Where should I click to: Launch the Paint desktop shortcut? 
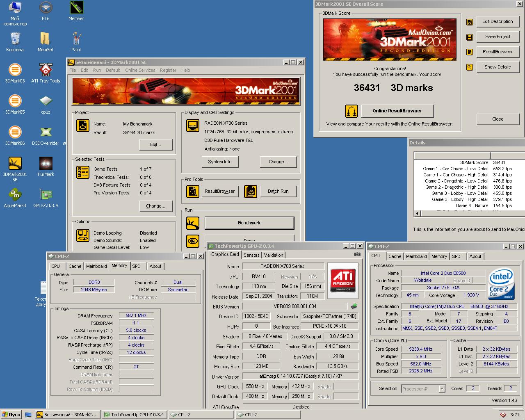click(76, 42)
